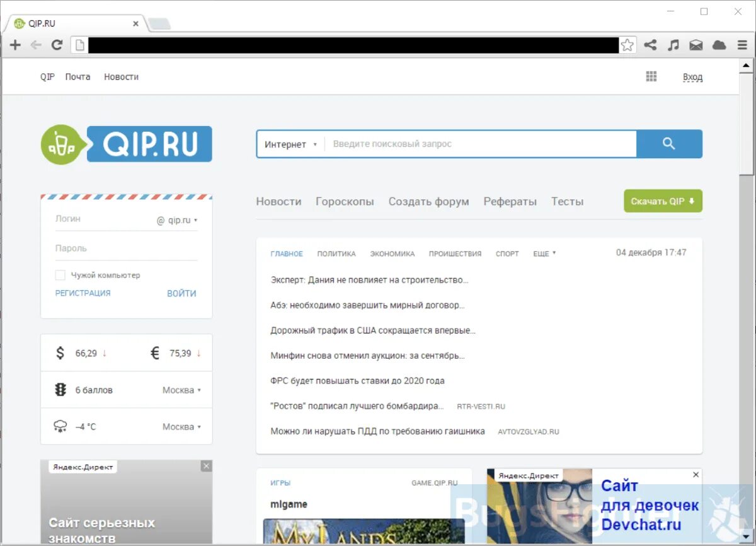Open GAME.QIP.RU link in games card
Viewport: 756px width, 546px height.
tap(435, 483)
